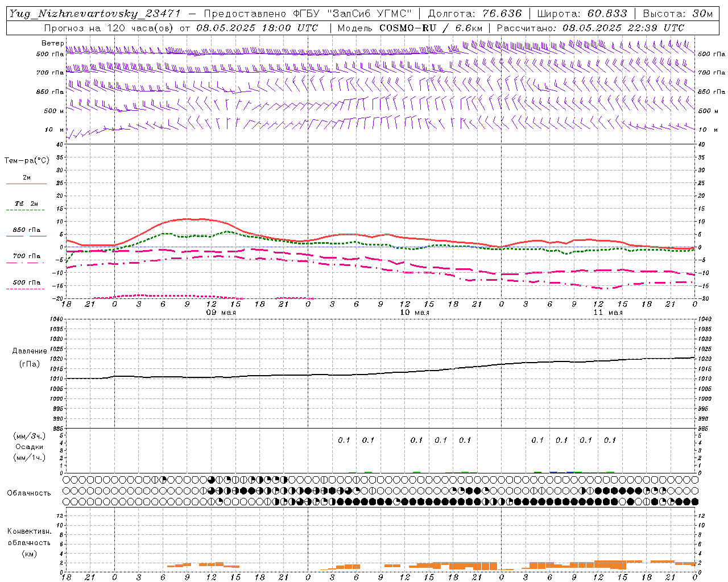Click the Td 2м dew point legend entry
Screen dimensions: 728x582
[27, 203]
